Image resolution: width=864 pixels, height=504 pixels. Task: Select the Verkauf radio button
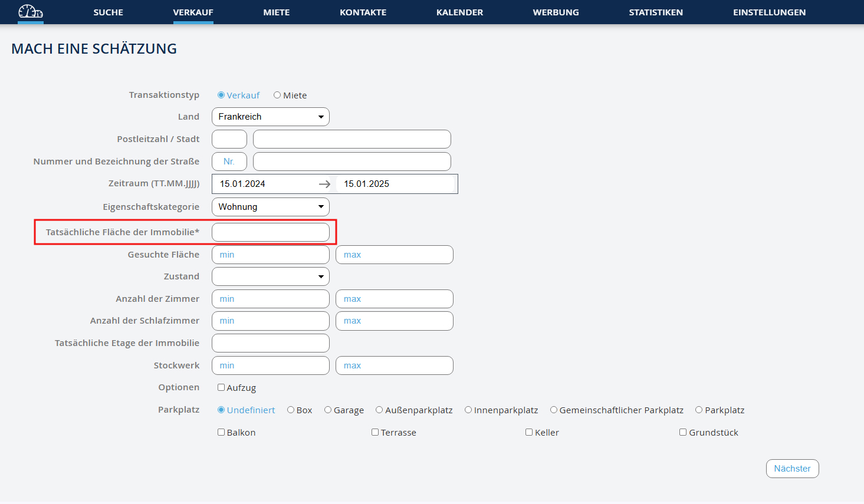click(221, 95)
